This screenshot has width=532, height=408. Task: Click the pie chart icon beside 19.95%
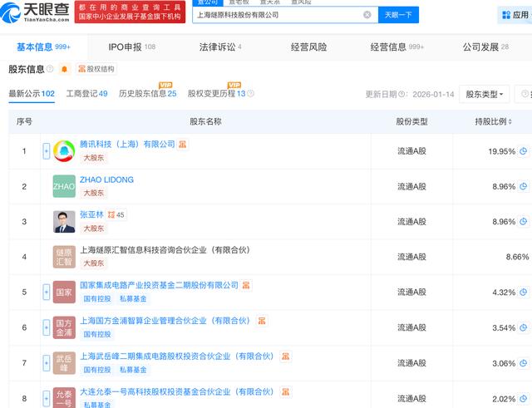(x=524, y=151)
